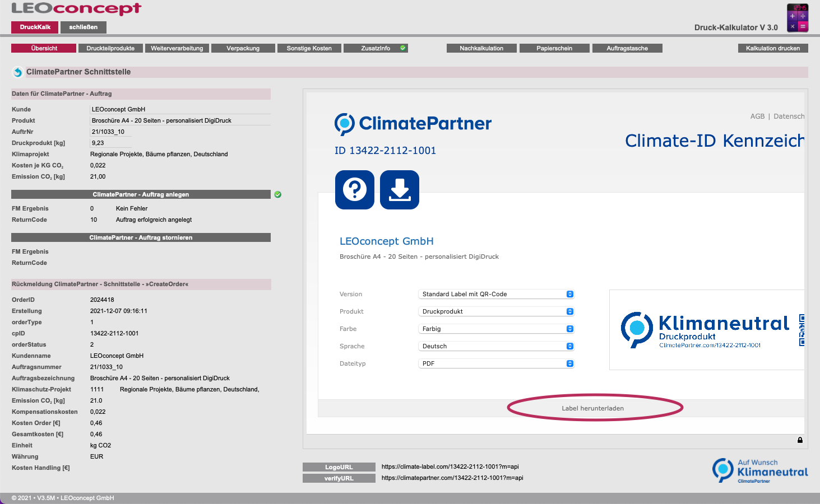Open the AGB link
The image size is (820, 504).
757,116
